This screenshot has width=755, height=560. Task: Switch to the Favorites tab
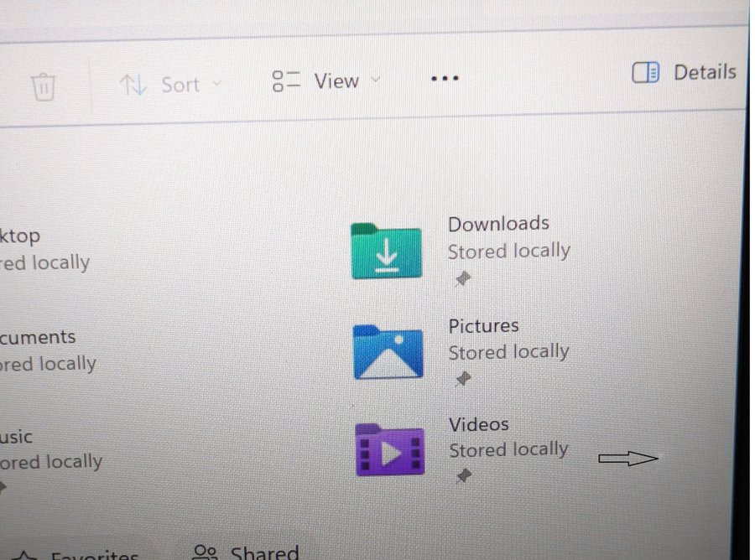[94, 555]
